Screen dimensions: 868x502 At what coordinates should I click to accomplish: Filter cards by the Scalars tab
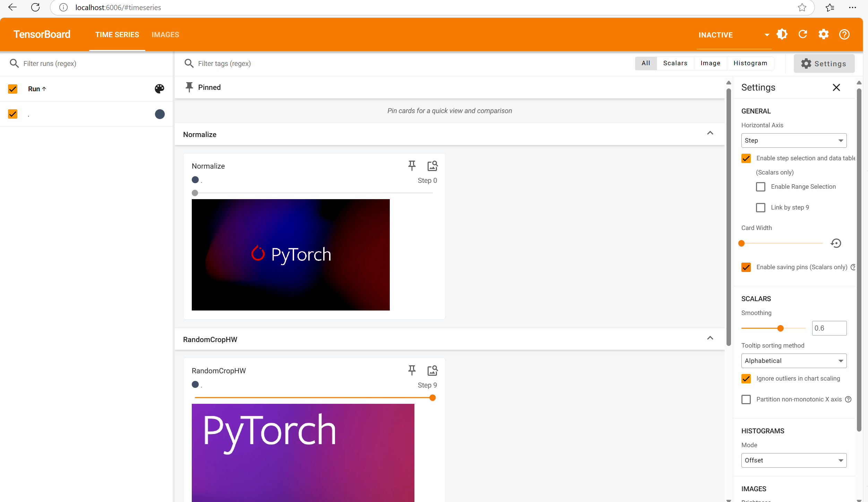(675, 63)
